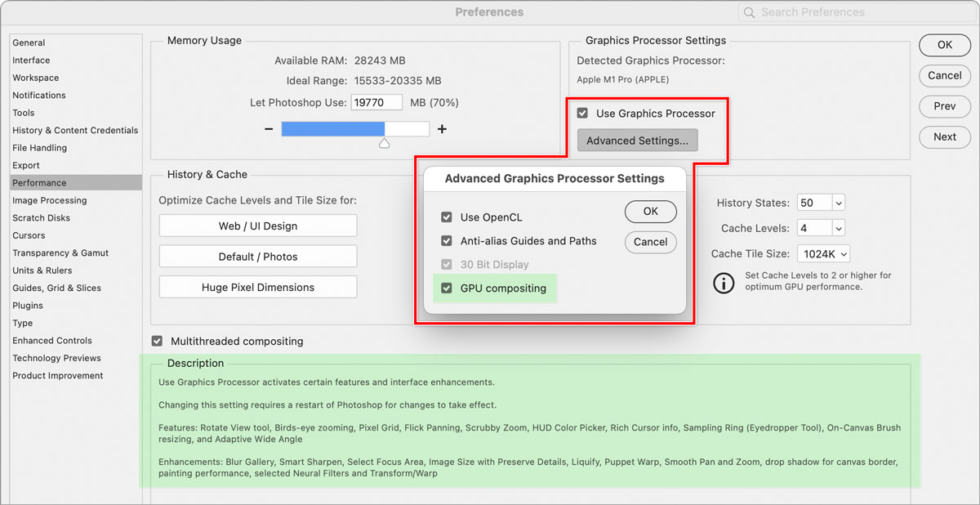980x505 pixels.
Task: Choose Web / UI Design cache preset
Action: (258, 226)
